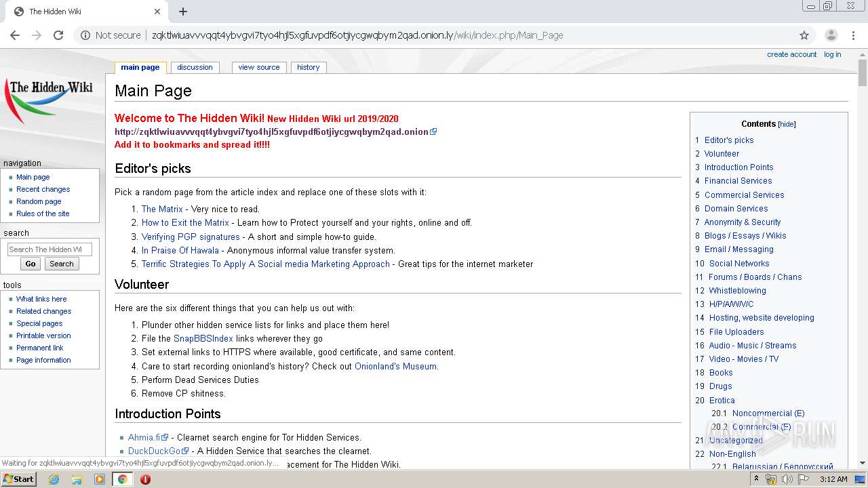
Task: Open the Chrome three-dot menu
Action: point(853,35)
